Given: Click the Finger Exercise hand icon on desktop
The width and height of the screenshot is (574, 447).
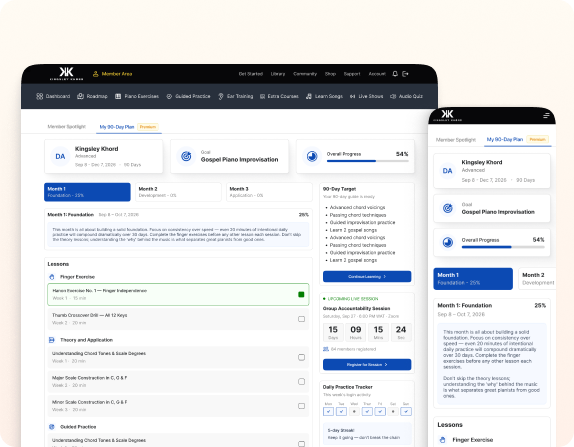Looking at the screenshot, I should coord(52,277).
